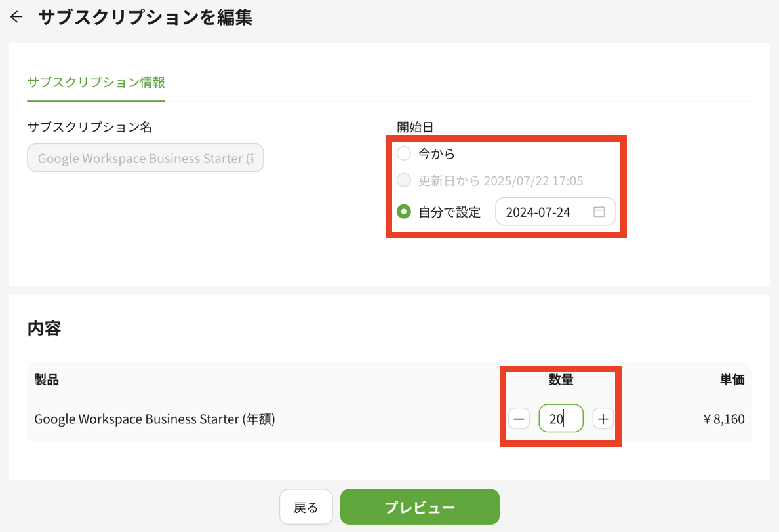This screenshot has width=779, height=532.
Task: Click the back arrow icon
Action: (16, 18)
